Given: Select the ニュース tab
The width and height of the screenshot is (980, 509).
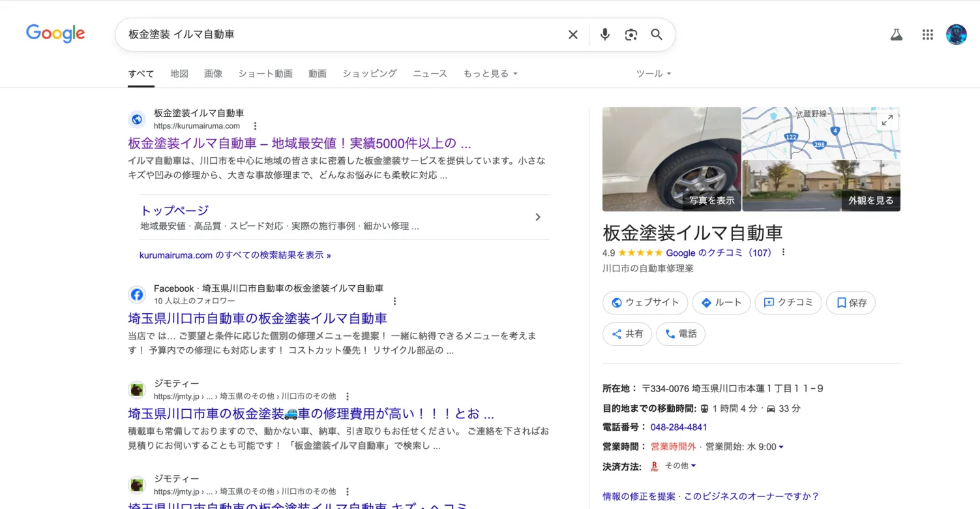Looking at the screenshot, I should [x=430, y=74].
